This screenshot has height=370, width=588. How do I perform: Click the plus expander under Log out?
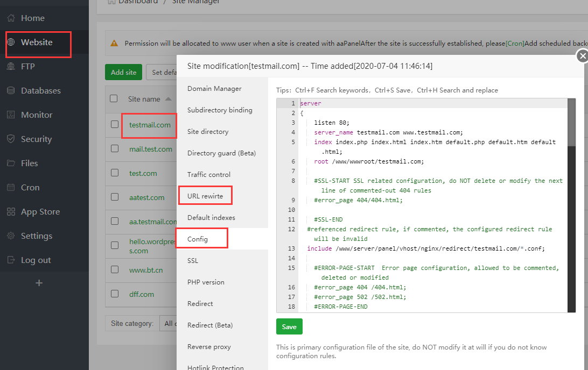[39, 283]
